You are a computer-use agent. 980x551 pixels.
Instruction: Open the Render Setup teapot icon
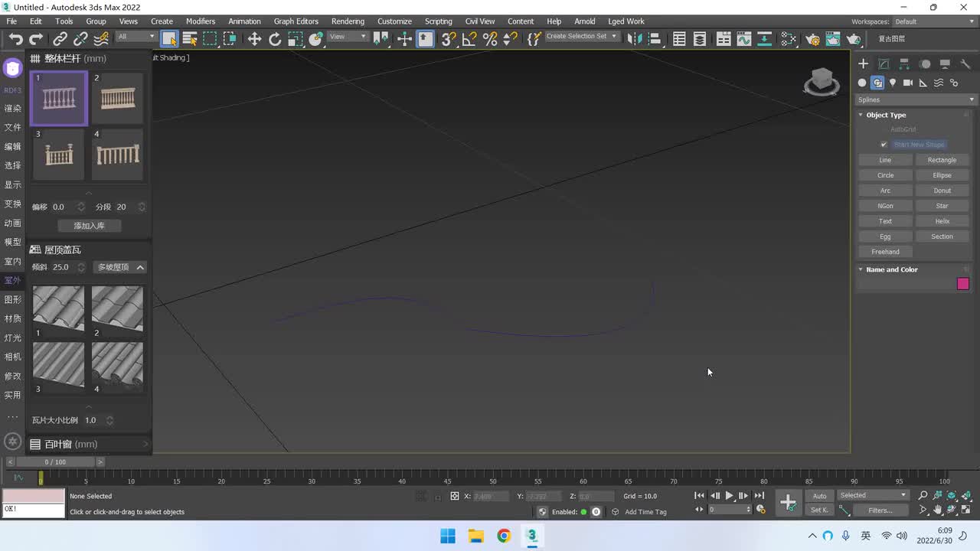click(x=813, y=39)
